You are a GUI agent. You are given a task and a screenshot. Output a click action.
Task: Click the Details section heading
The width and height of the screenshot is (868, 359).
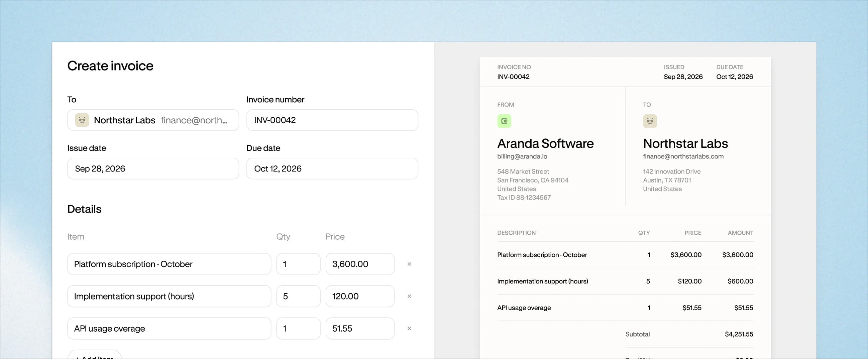pyautogui.click(x=84, y=209)
